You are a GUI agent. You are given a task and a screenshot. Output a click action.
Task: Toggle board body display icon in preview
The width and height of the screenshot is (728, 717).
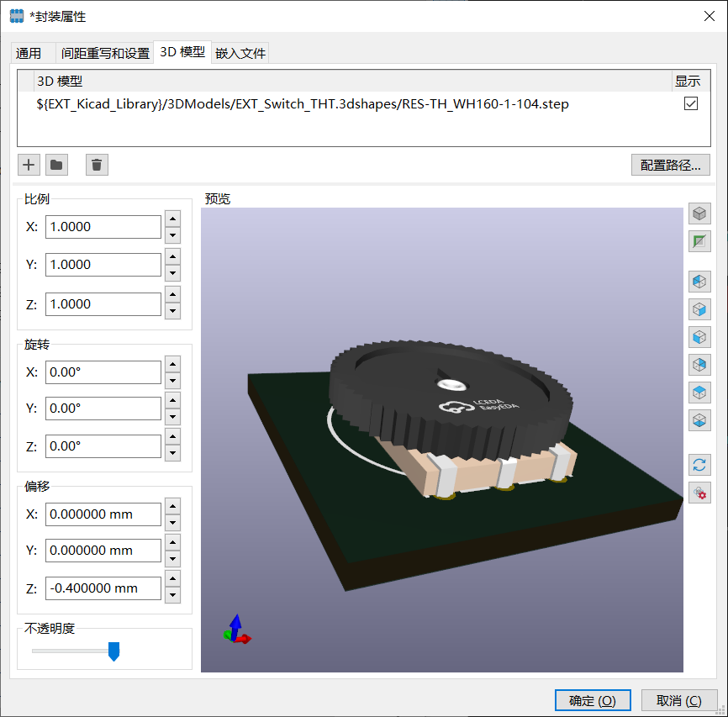coord(699,242)
